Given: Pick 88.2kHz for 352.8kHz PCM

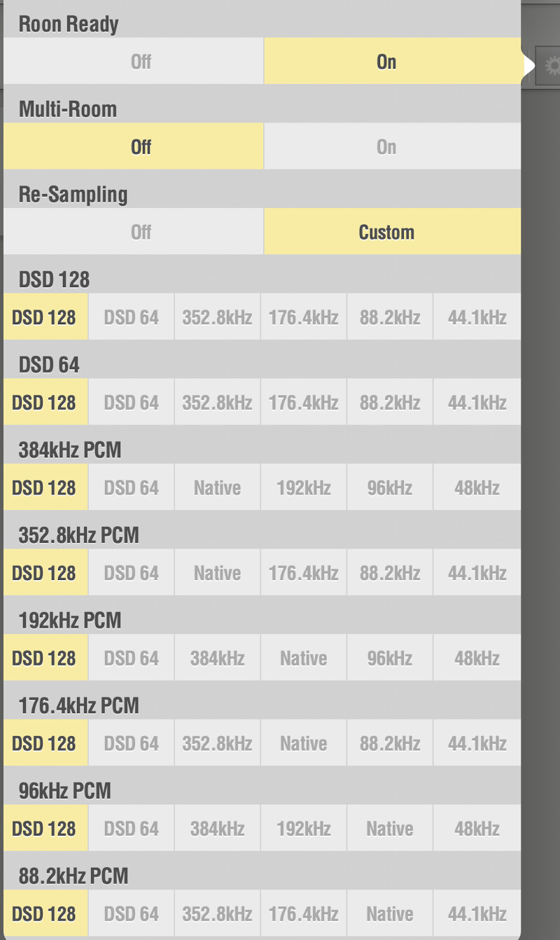Looking at the screenshot, I should point(390,573).
